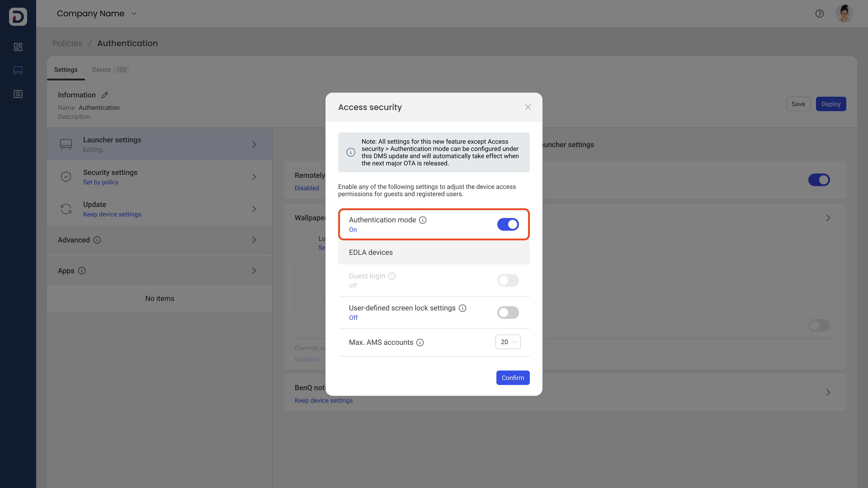Image resolution: width=868 pixels, height=488 pixels.
Task: Close the Access security dialog
Action: click(x=528, y=107)
